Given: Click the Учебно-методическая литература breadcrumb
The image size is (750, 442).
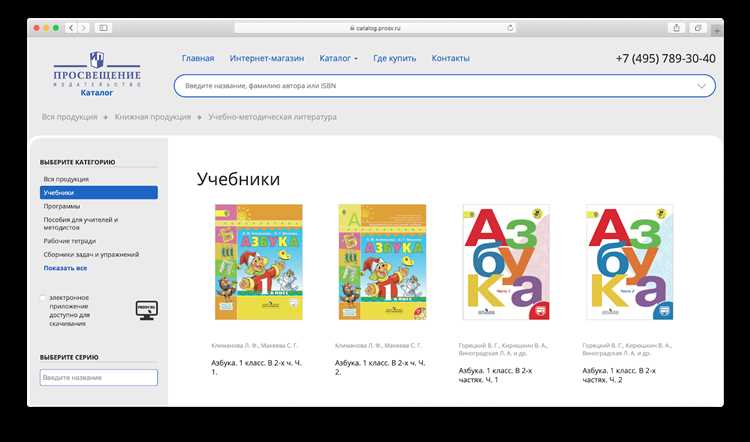Looking at the screenshot, I should (272, 117).
